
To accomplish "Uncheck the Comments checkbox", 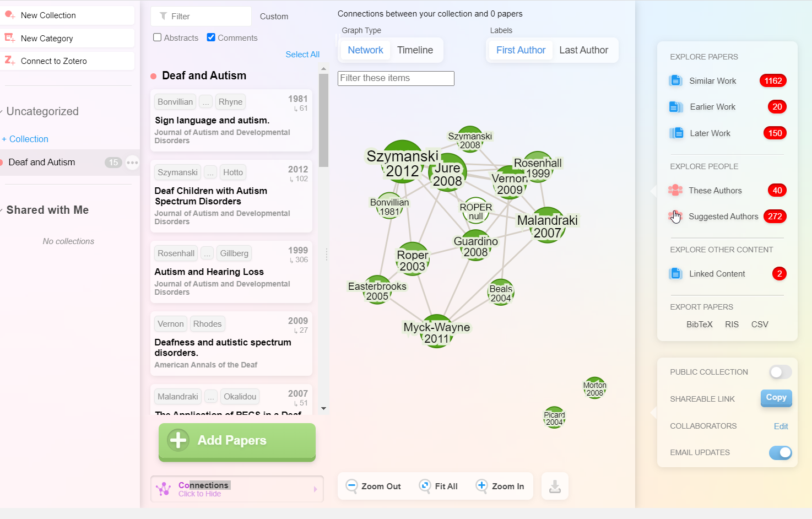I will click(211, 37).
